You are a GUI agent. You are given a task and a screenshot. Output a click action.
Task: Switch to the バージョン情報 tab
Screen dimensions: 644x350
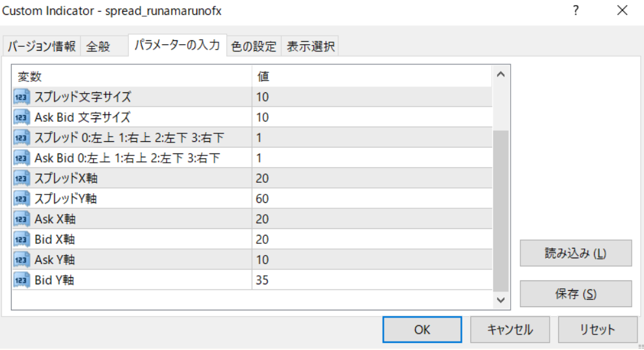(x=42, y=47)
